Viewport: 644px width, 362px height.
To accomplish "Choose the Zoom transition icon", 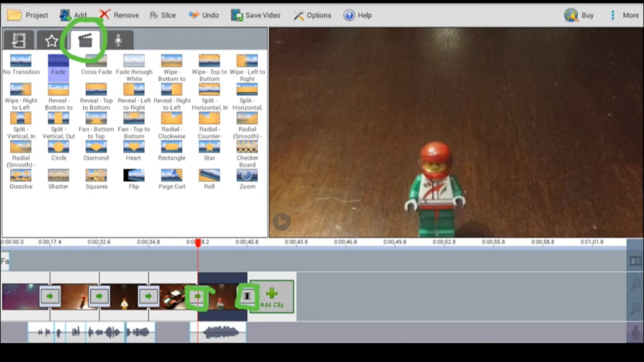I will (247, 176).
